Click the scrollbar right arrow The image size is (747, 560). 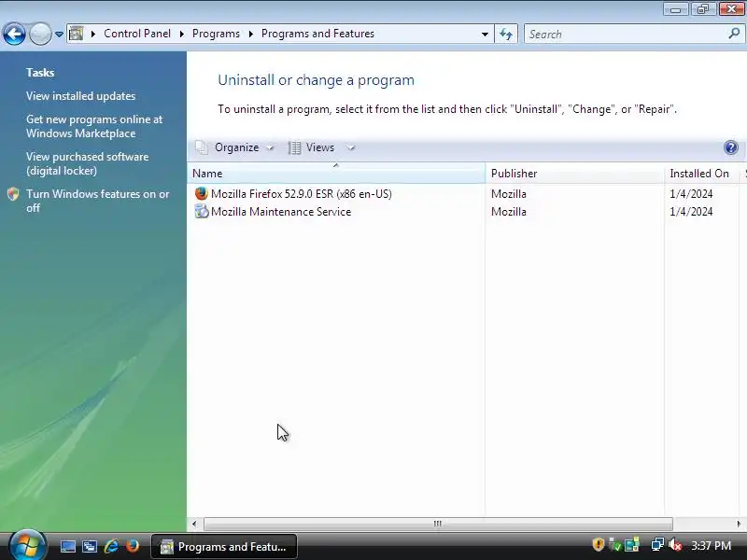tap(739, 524)
